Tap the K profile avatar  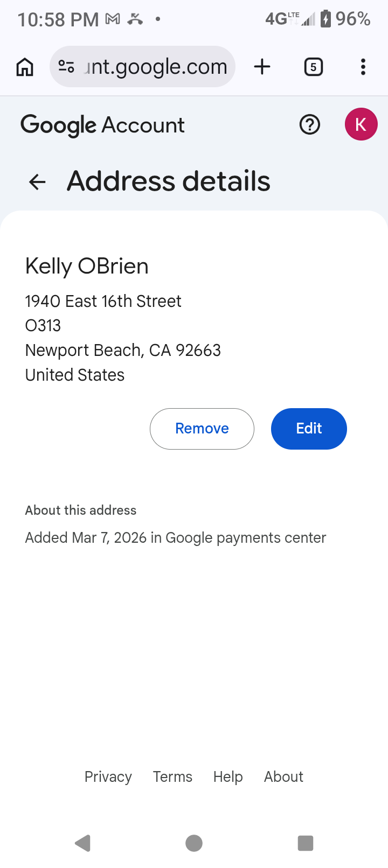[361, 124]
